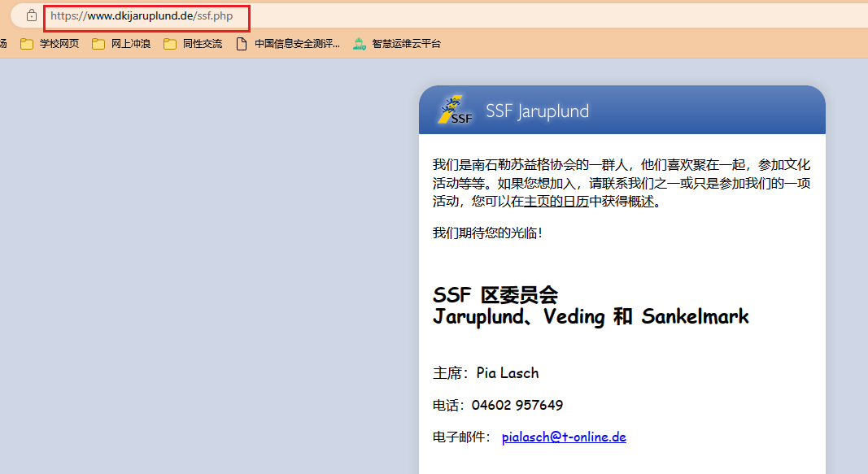This screenshot has width=868, height=474.
Task: Open the 同性交流 bookmarks folder
Action: (x=193, y=44)
